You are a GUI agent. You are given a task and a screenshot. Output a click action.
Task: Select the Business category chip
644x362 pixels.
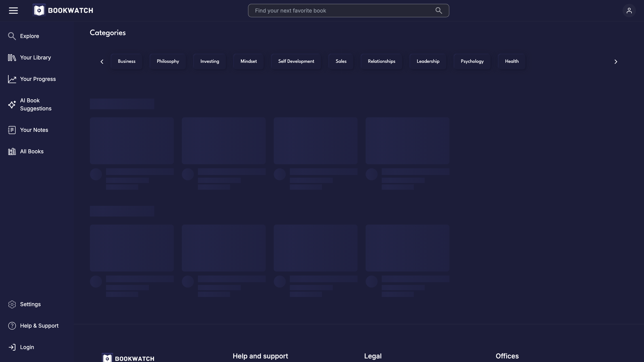point(127,61)
